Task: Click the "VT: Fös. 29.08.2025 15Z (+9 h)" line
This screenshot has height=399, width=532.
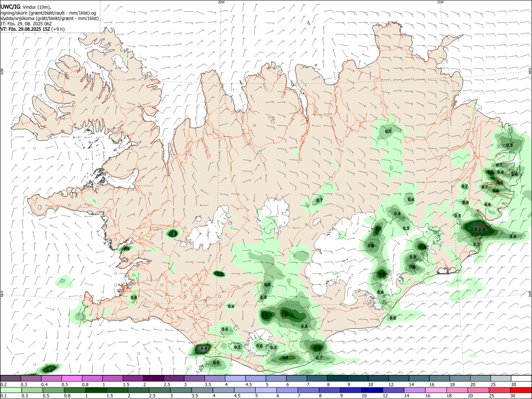Action: pyautogui.click(x=32, y=29)
